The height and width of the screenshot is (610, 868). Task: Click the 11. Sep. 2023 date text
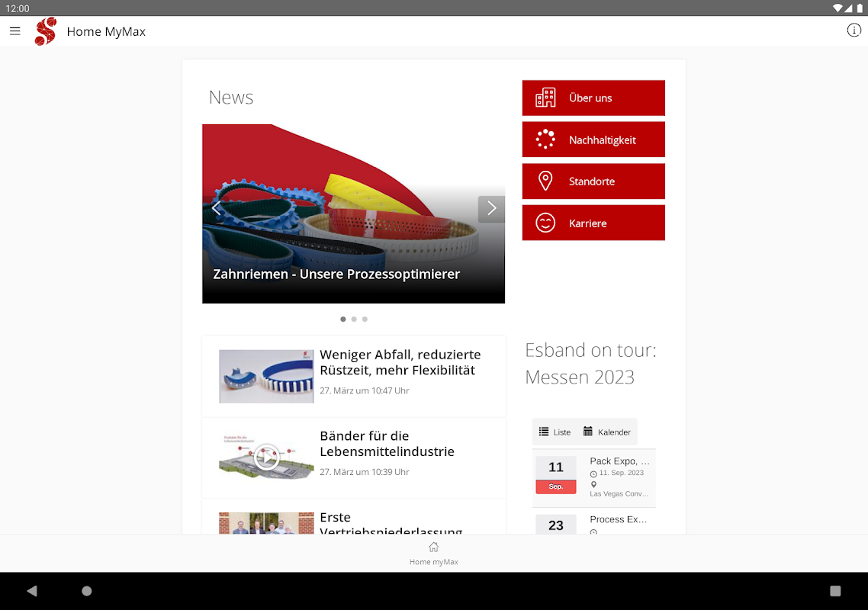(621, 473)
